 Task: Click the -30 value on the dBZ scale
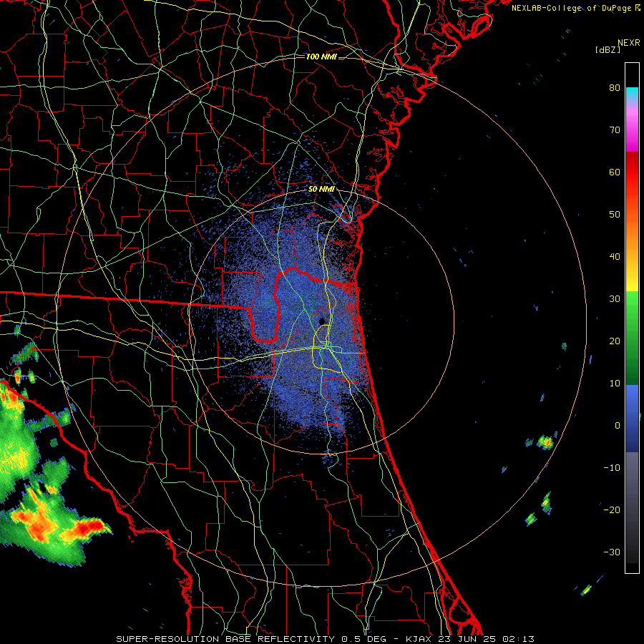pos(612,552)
